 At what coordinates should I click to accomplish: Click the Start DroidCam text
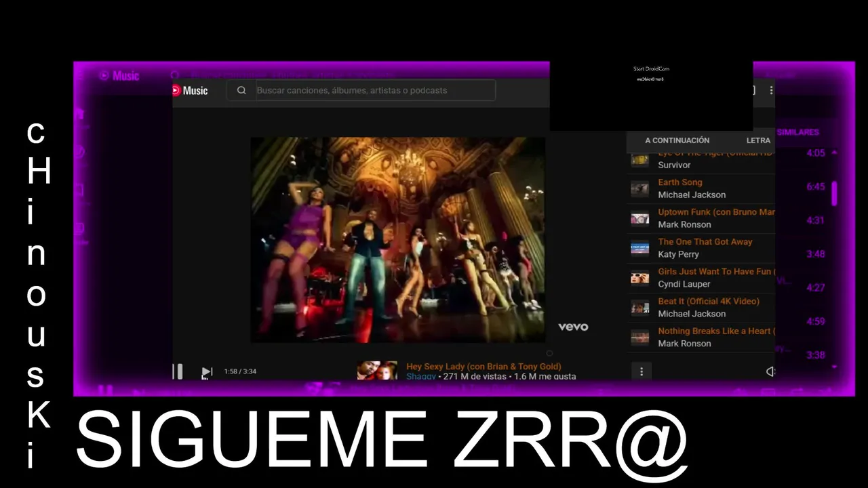pos(651,68)
